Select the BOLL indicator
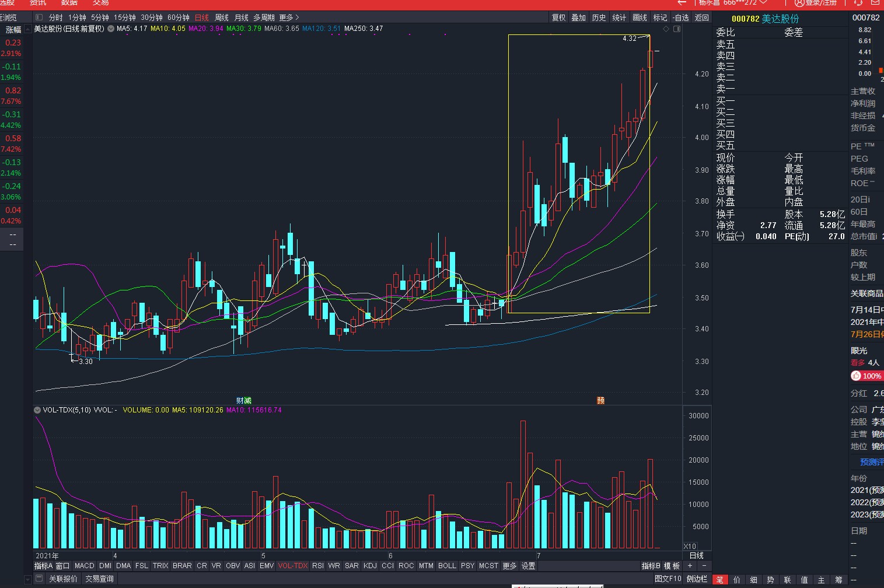 tap(447, 566)
